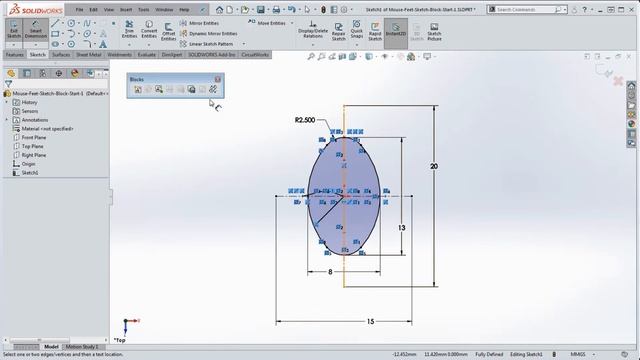This screenshot has width=640, height=360.
Task: Make Block icon in Blocks toolbar
Action: [x=138, y=89]
